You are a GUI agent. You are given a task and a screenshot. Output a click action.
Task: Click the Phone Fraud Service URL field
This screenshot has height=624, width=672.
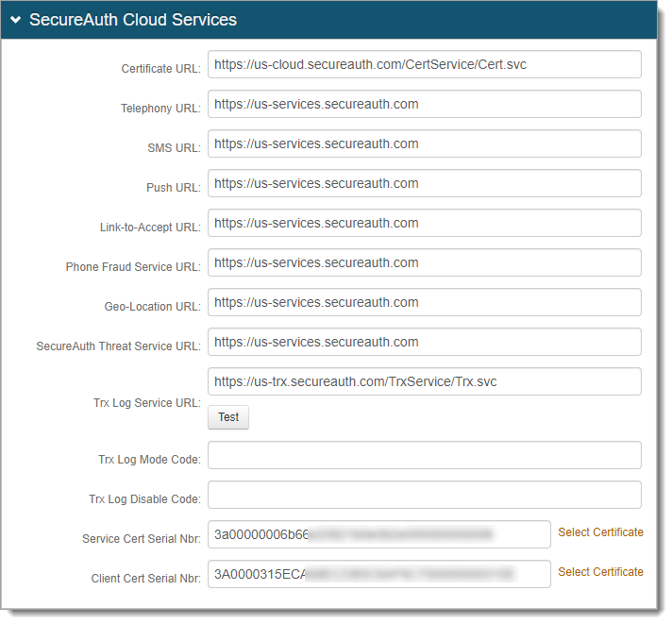[424, 263]
